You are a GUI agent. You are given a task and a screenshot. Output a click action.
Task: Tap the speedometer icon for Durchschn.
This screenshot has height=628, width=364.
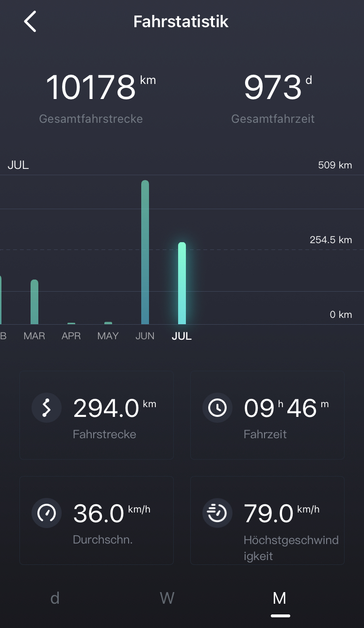tap(47, 513)
